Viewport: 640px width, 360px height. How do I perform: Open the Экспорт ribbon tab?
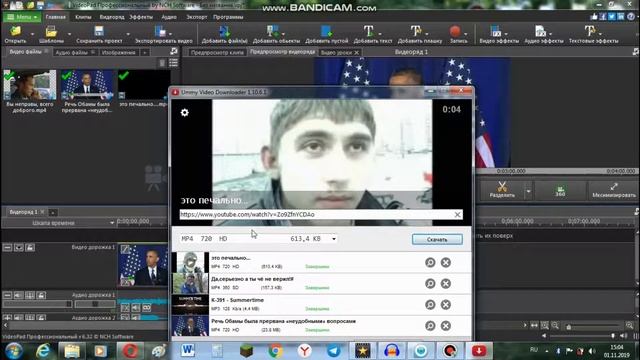196,17
